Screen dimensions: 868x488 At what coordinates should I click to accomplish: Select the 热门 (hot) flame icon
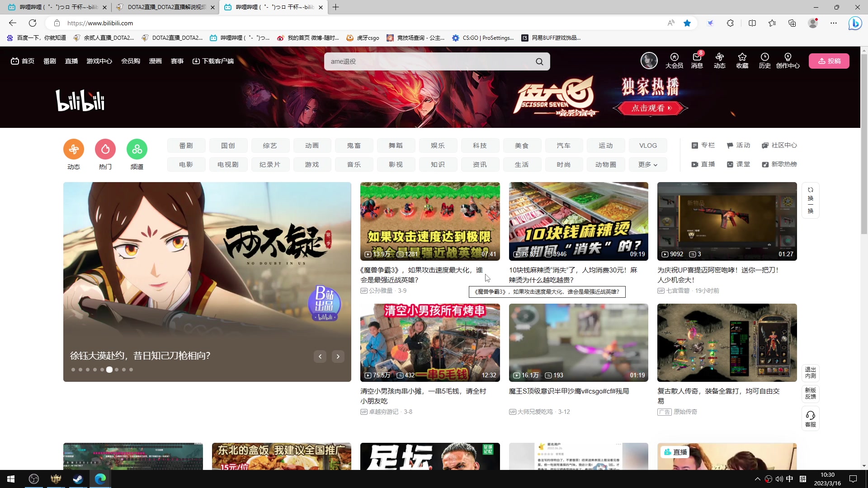point(105,149)
